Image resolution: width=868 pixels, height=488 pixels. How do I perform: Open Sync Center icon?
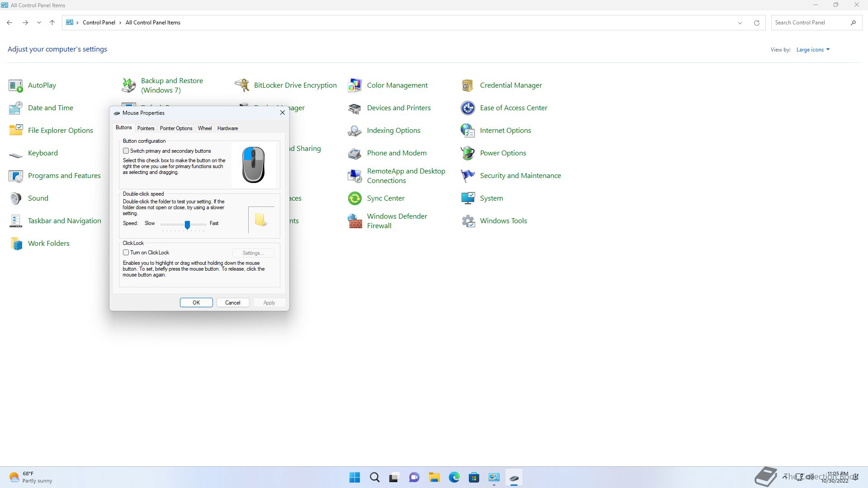(355, 198)
